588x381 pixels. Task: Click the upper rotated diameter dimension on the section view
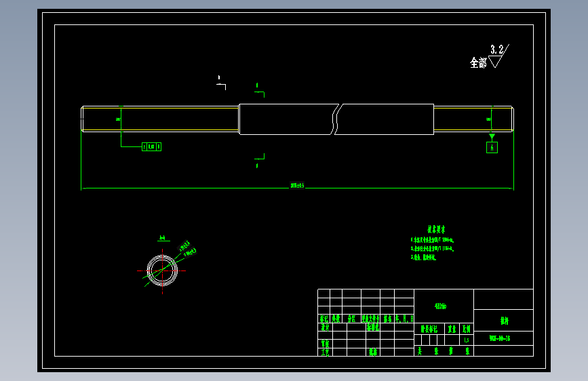(x=184, y=246)
